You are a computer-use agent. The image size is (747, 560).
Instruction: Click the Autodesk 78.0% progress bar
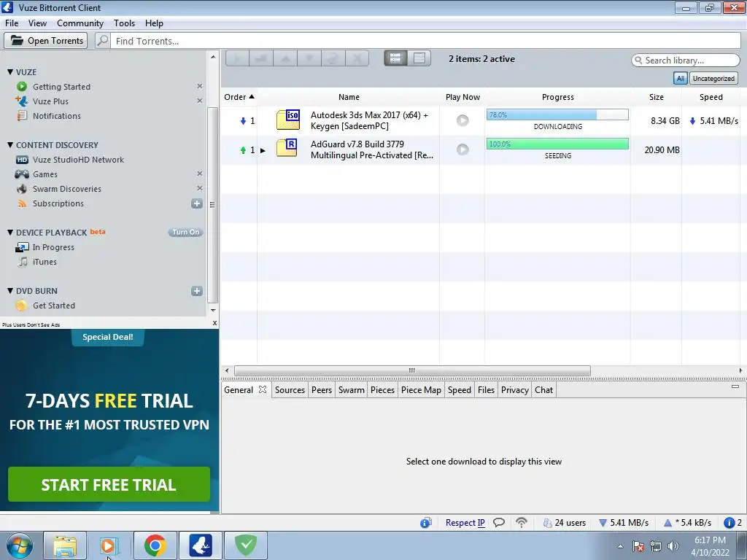(557, 114)
